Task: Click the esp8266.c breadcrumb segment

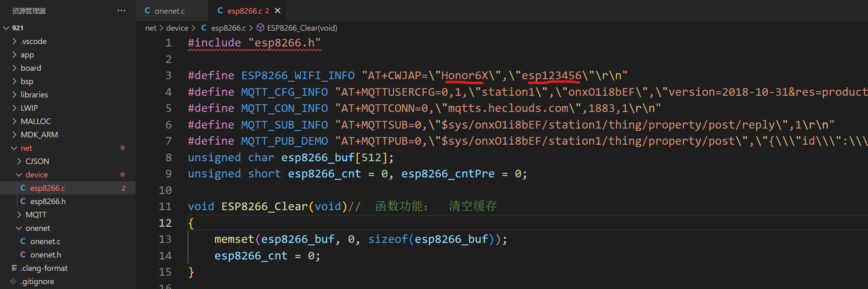Action: (x=229, y=28)
